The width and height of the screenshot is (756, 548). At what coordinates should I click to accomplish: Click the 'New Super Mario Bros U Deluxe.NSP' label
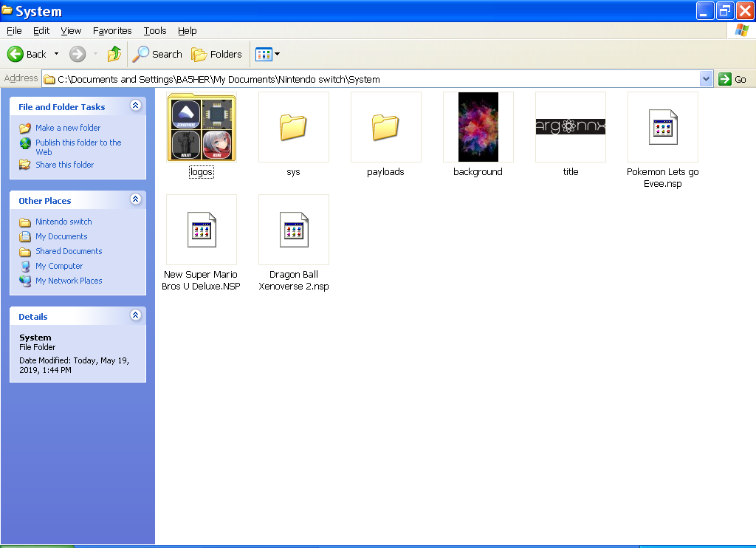pos(201,280)
